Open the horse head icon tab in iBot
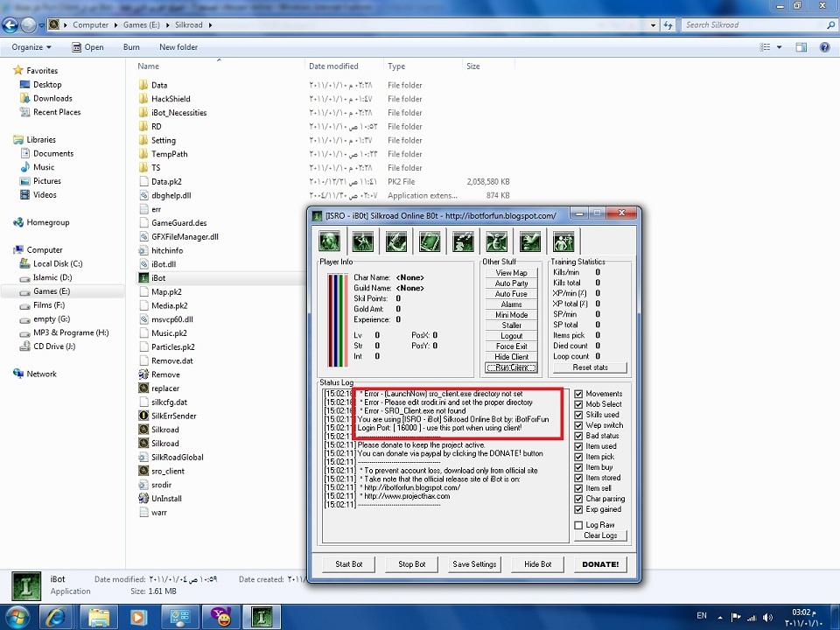 (530, 241)
